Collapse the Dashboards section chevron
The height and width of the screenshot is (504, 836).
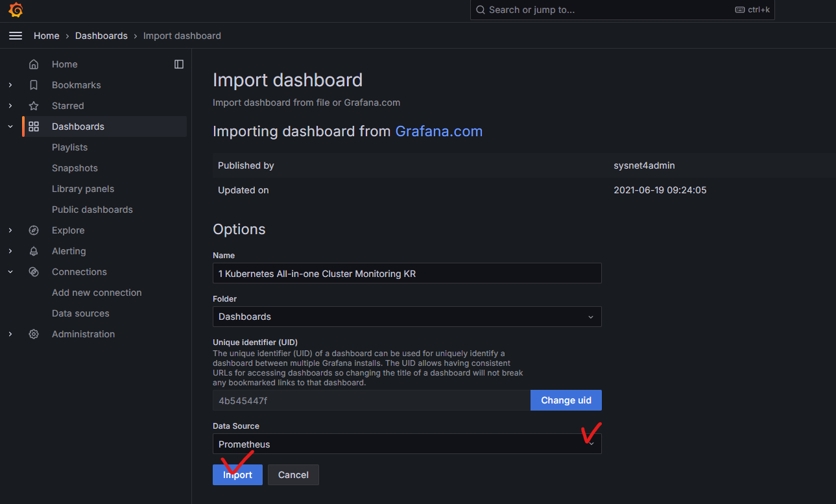pos(10,126)
